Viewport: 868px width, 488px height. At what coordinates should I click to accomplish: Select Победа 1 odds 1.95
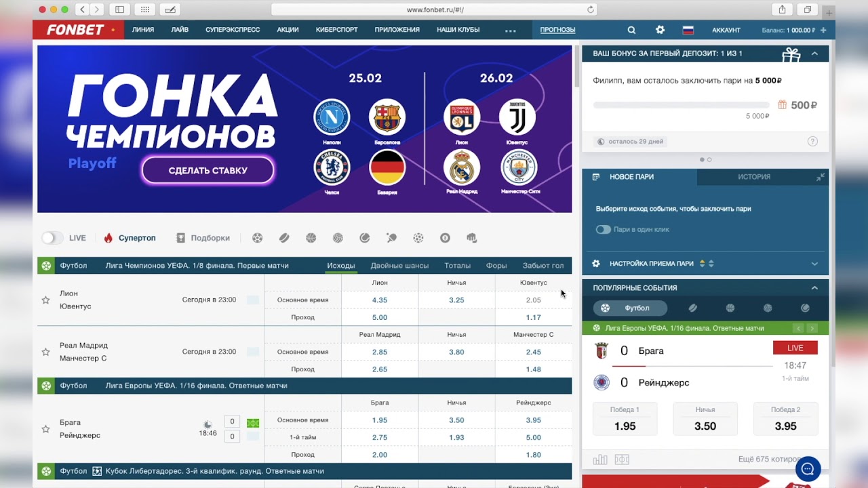click(625, 419)
